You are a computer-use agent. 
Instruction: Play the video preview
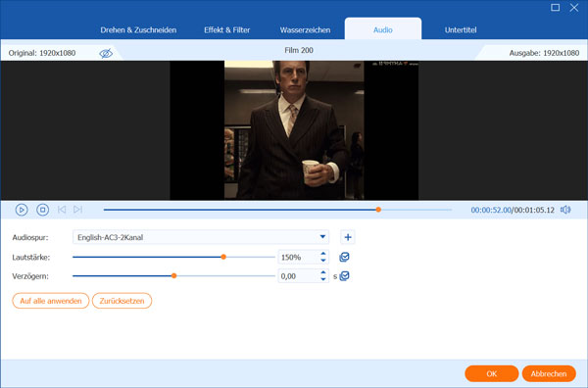click(22, 210)
